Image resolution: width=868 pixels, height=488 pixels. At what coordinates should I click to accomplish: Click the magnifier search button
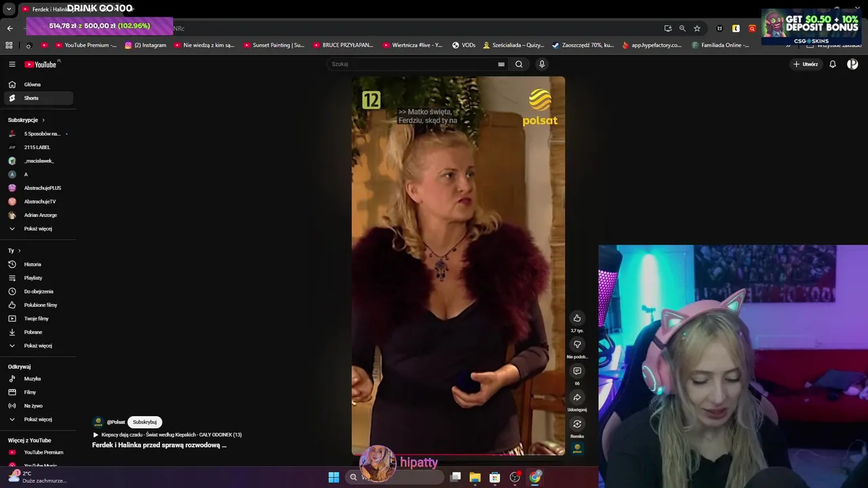[519, 64]
